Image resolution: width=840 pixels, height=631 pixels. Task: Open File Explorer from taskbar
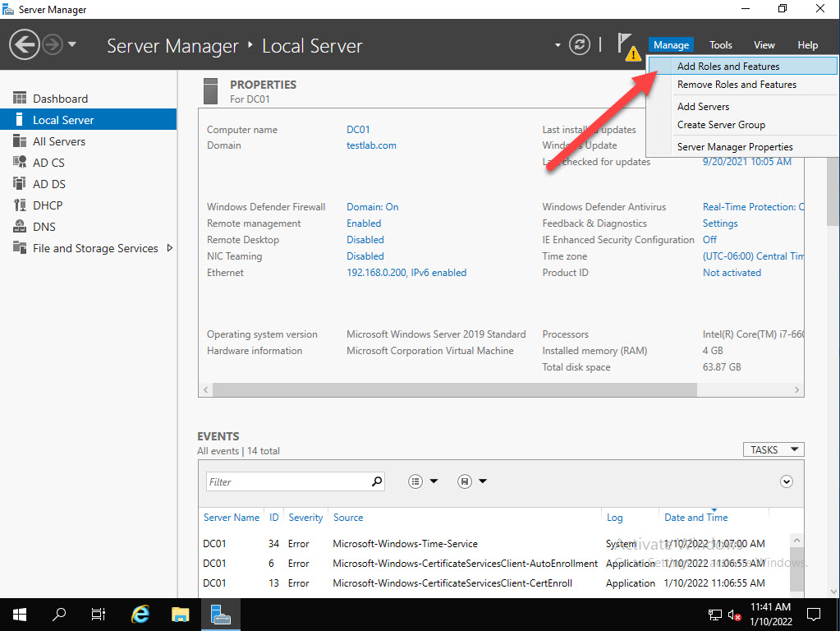181,615
